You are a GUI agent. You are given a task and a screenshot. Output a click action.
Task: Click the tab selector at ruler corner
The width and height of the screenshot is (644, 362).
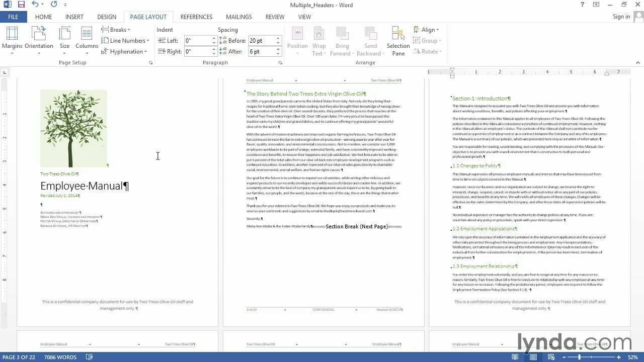[5, 73]
